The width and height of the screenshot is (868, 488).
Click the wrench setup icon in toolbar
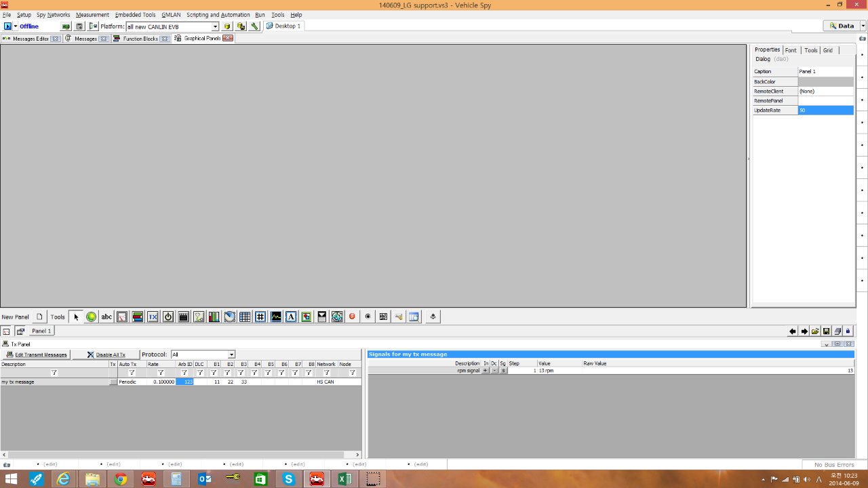[254, 26]
